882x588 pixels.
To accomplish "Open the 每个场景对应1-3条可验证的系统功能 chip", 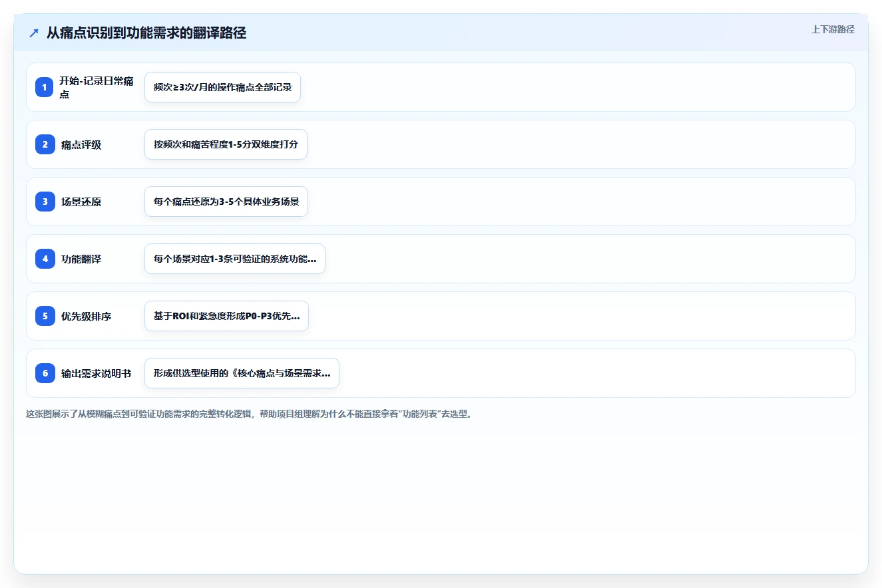I will (x=235, y=259).
